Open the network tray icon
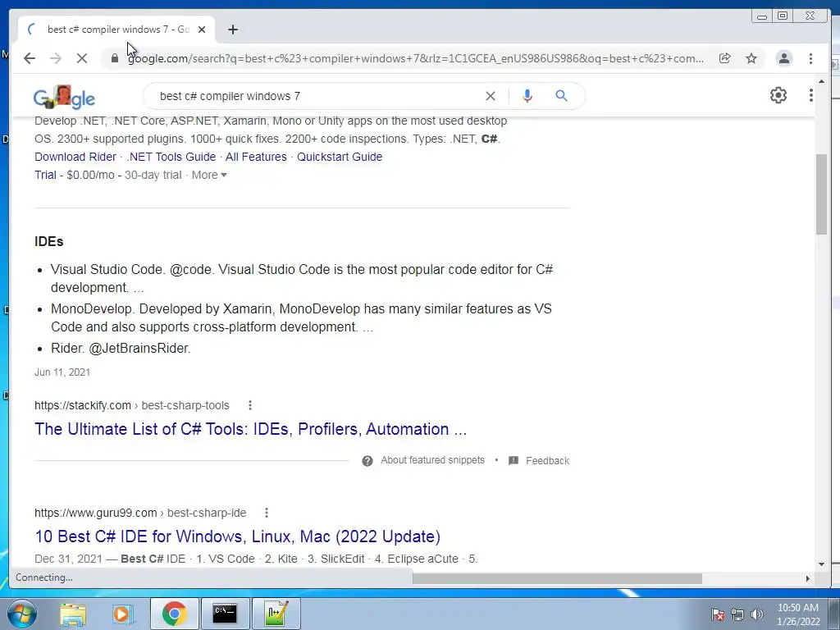The image size is (840, 630). pos(737,614)
